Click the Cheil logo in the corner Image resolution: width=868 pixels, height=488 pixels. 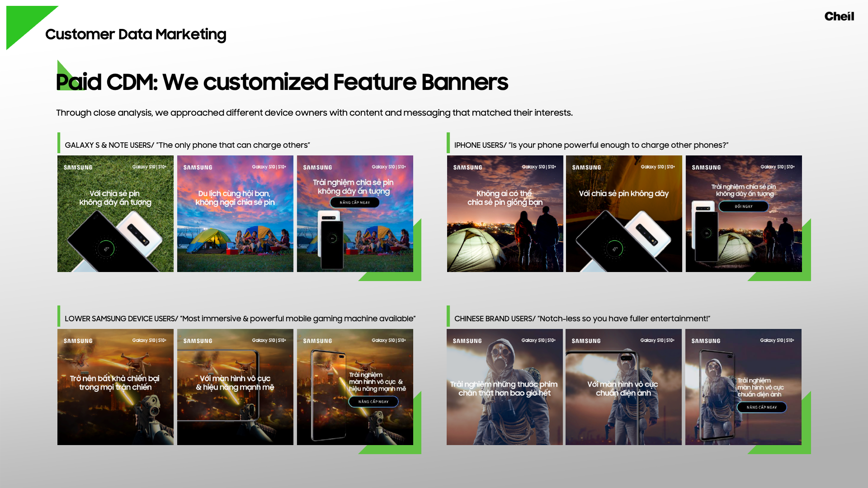click(x=839, y=17)
